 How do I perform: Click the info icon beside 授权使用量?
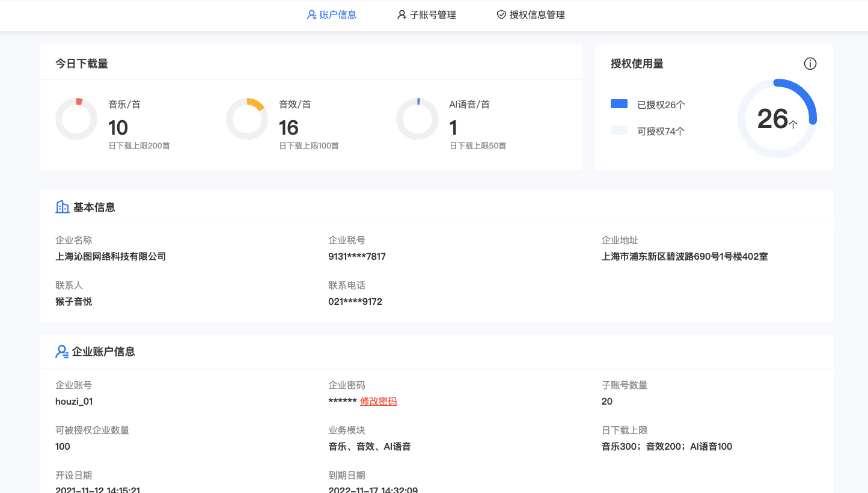[810, 64]
